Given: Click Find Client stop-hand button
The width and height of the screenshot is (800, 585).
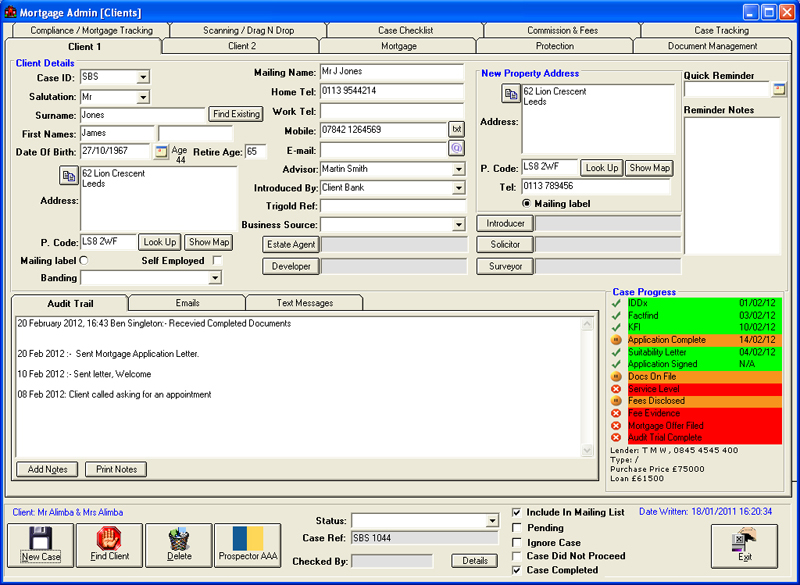Looking at the screenshot, I should point(110,545).
